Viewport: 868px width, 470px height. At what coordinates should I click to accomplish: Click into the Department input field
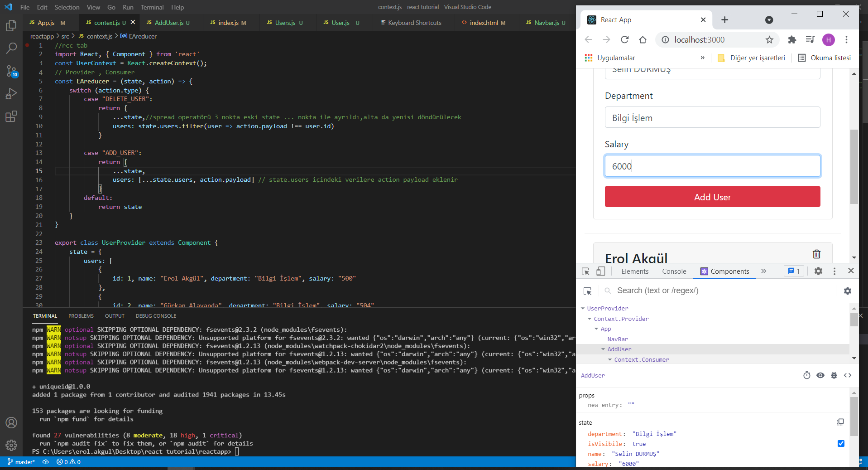tap(712, 117)
